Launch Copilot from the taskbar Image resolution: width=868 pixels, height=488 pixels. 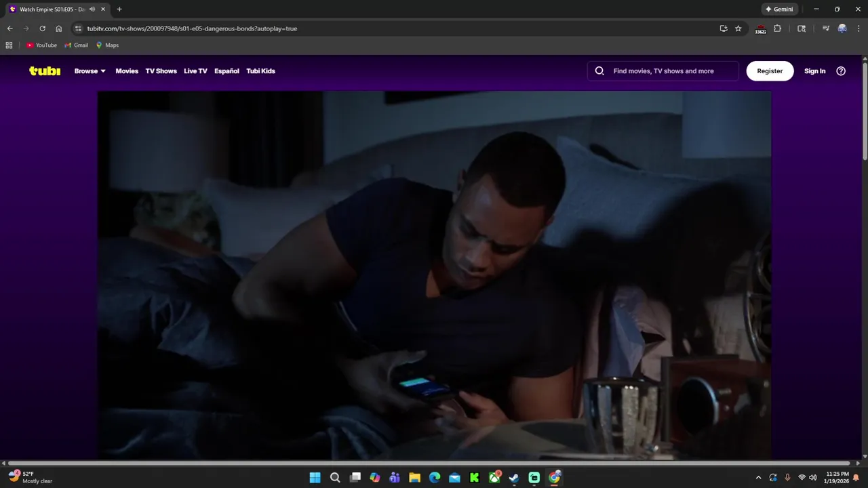point(375,478)
